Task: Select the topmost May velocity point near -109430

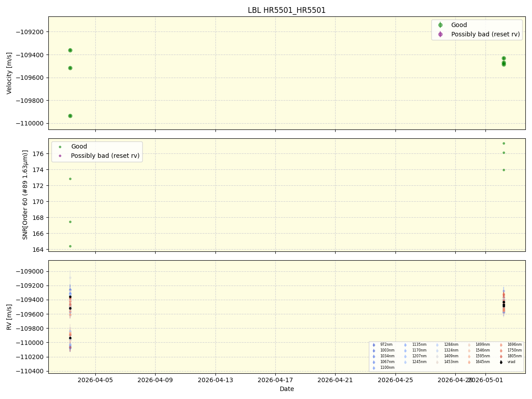Action: click(x=504, y=58)
